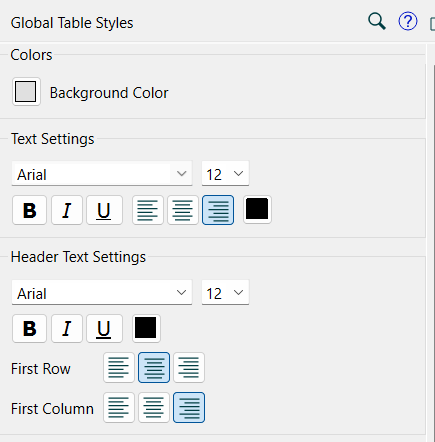Viewport: 435px width, 442px height.
Task: Expand Text Settings font size dropdown
Action: [225, 174]
